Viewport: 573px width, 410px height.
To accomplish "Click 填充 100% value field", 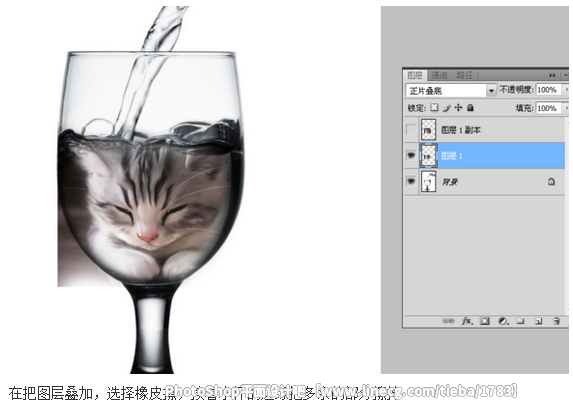I will [549, 108].
